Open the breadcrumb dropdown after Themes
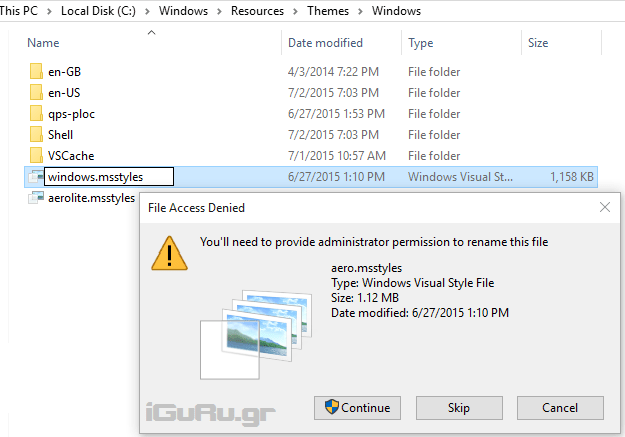Viewport: 625px width, 437px height. tap(361, 11)
